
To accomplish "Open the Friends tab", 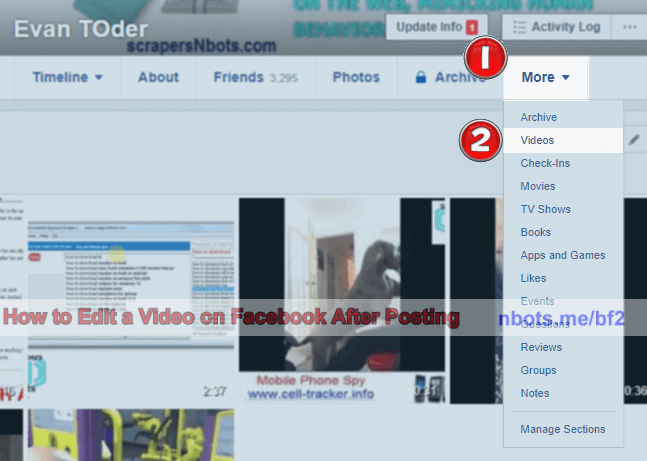I will (255, 77).
